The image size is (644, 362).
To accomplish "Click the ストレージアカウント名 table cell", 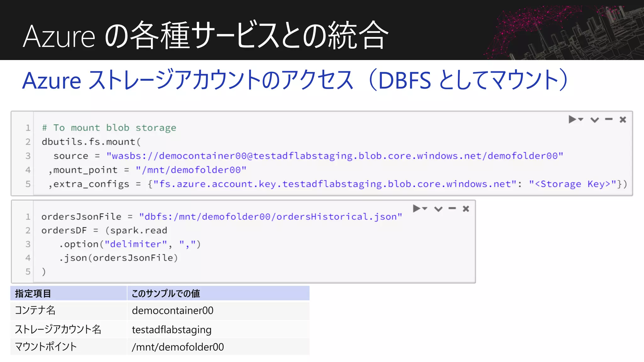I will click(x=69, y=329).
